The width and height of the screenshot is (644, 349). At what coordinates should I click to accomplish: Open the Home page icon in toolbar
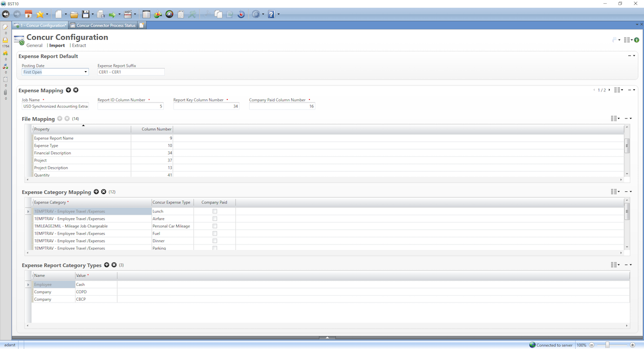coord(28,14)
